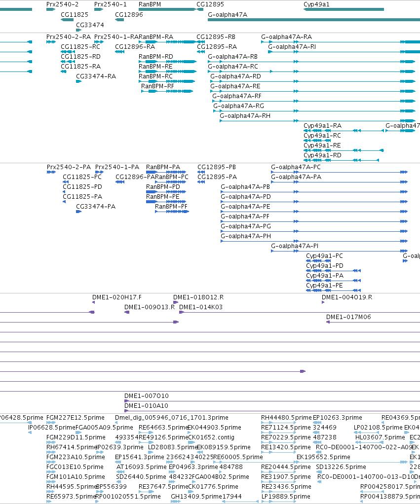Select transcript label G-oalpha47A-RE
The width and height of the screenshot is (420, 504).
point(235,86)
